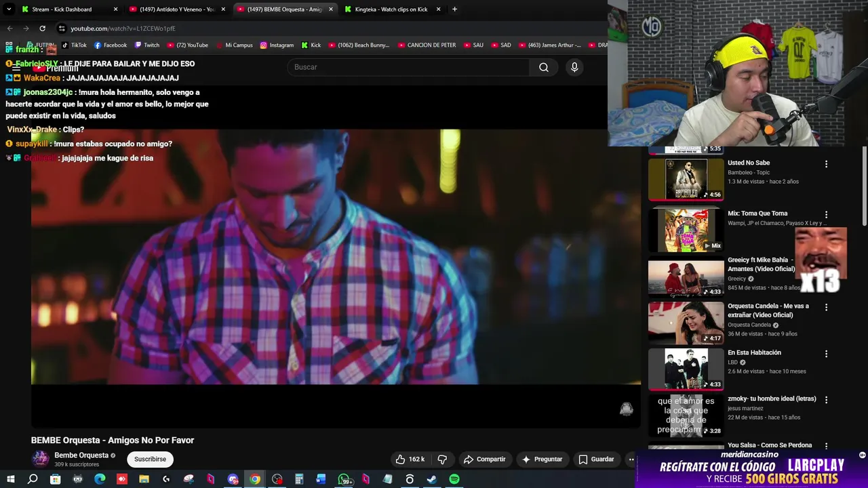Open CANCION DE PETER bookmark
Image resolution: width=868 pixels, height=488 pixels.
[427, 45]
